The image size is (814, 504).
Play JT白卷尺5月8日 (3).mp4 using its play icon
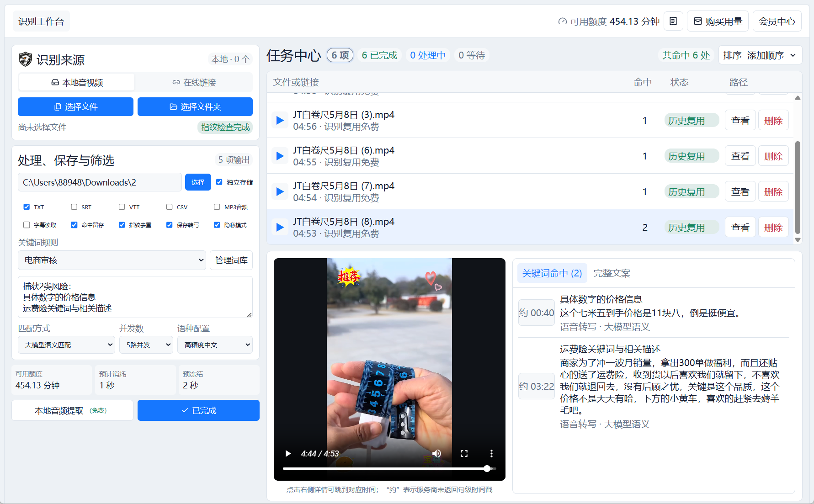pyautogui.click(x=280, y=121)
